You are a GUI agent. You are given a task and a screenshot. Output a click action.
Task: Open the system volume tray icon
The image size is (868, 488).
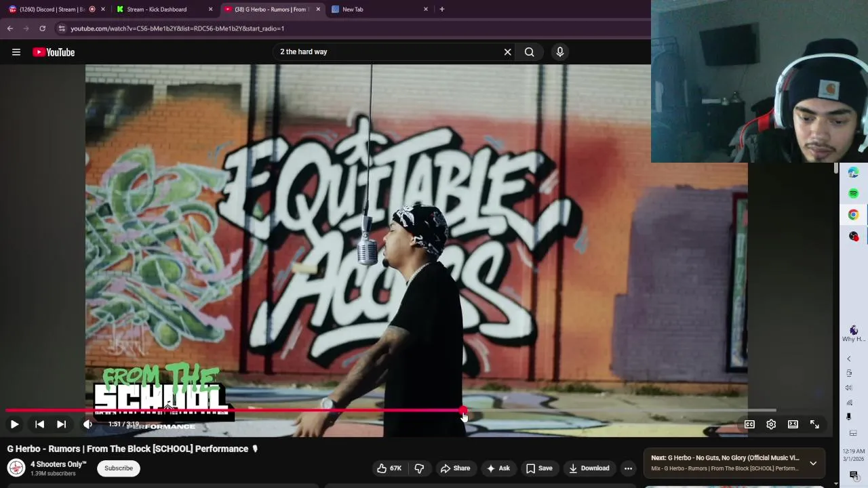pyautogui.click(x=849, y=388)
